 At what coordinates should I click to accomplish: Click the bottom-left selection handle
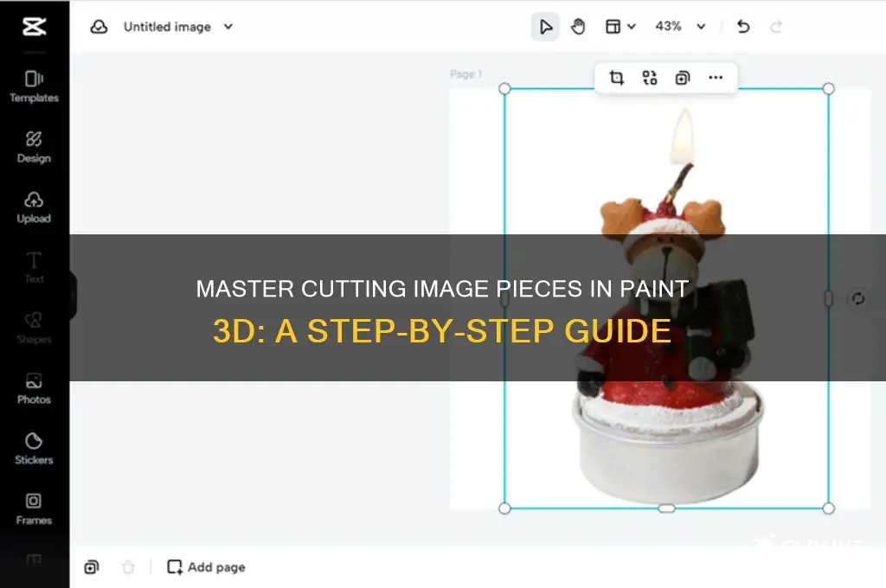504,508
